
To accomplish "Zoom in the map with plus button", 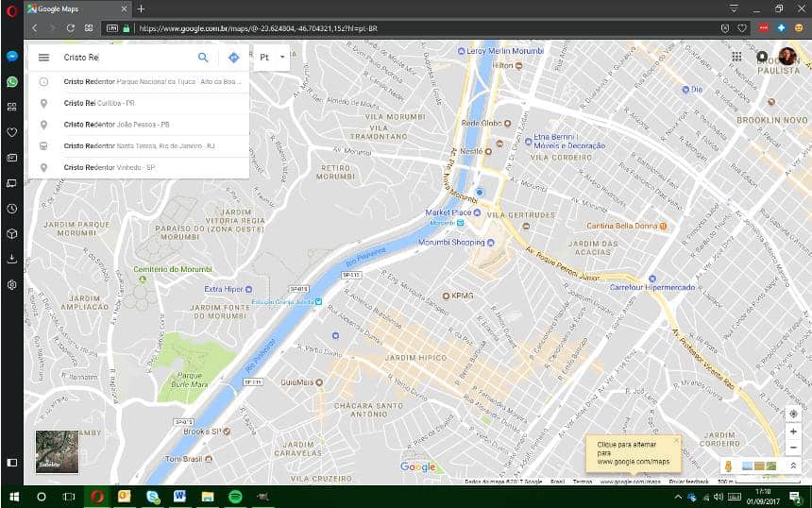I will pos(793,432).
